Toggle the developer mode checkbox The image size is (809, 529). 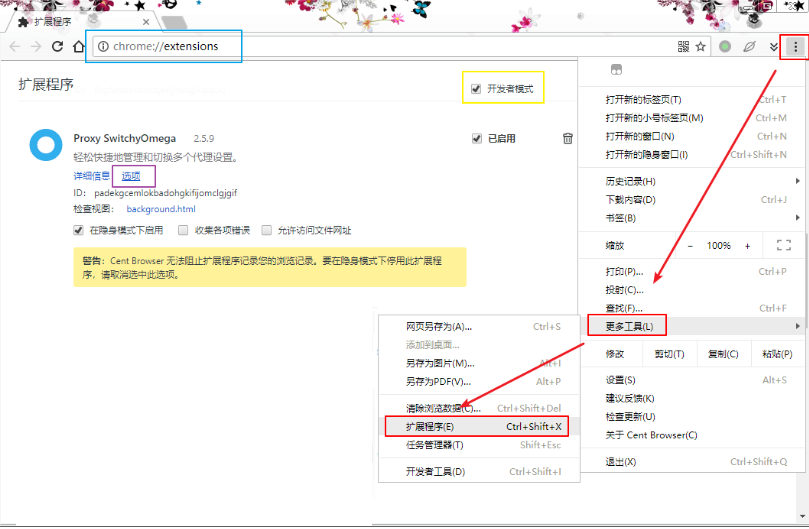pos(476,89)
